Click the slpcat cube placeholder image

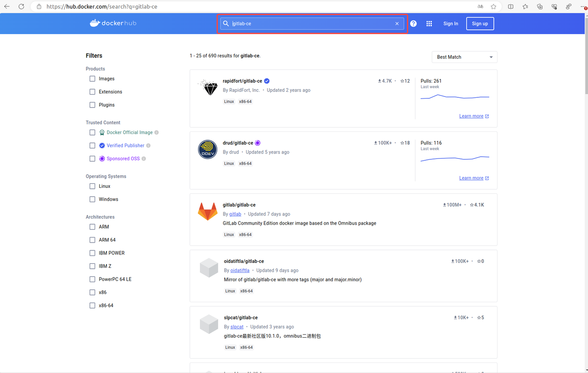pyautogui.click(x=209, y=324)
